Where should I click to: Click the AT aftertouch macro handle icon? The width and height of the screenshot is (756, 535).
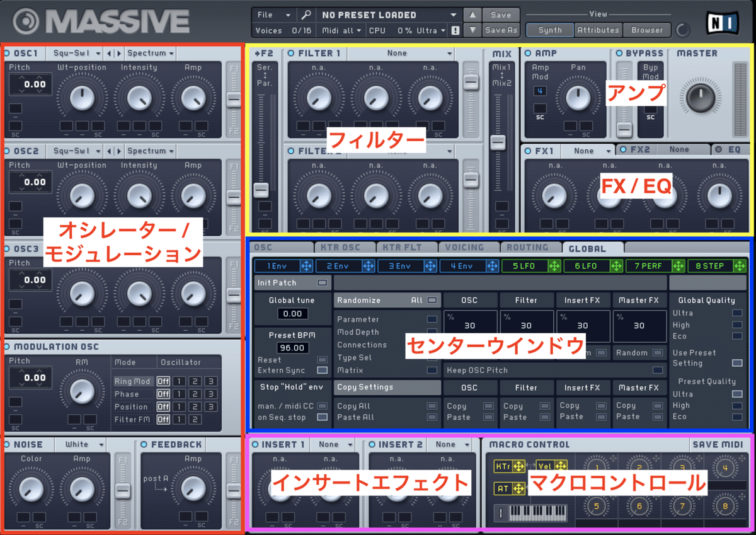click(518, 488)
